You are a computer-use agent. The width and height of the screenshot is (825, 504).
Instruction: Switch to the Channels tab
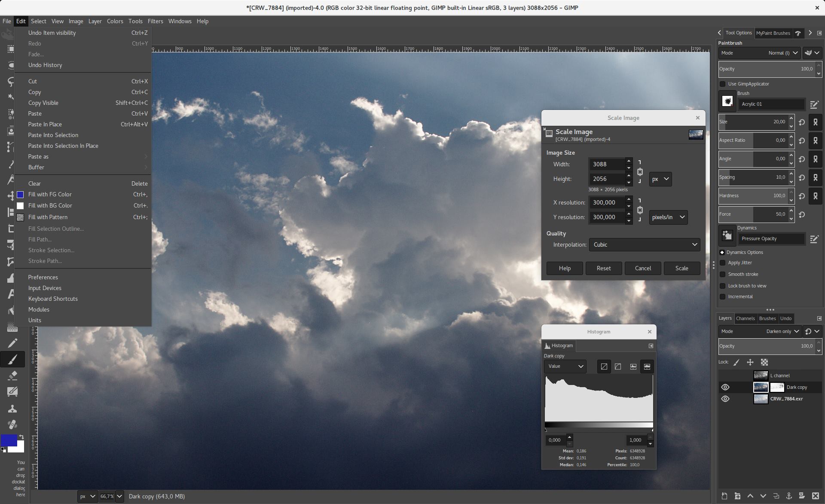tap(745, 318)
